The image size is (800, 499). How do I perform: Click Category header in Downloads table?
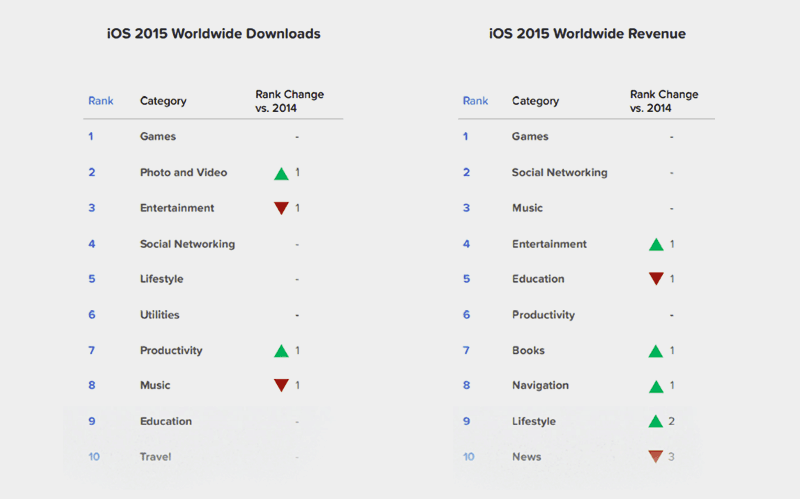163,101
